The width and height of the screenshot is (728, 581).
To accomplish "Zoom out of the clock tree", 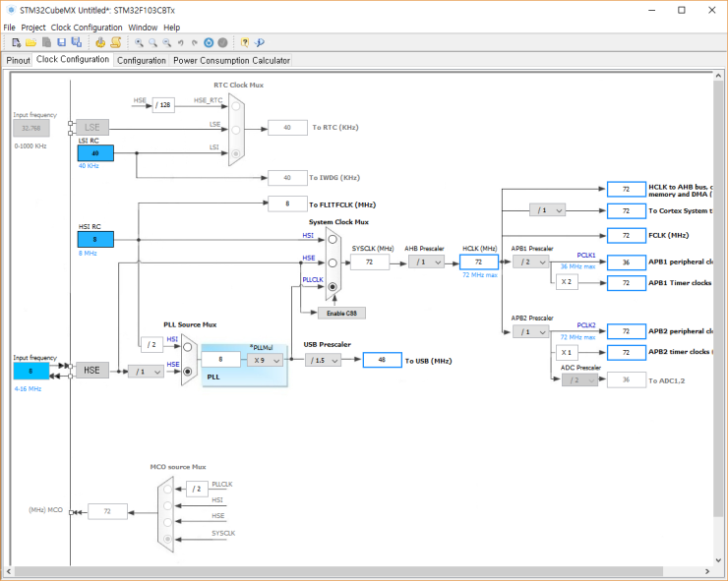I will (x=166, y=42).
